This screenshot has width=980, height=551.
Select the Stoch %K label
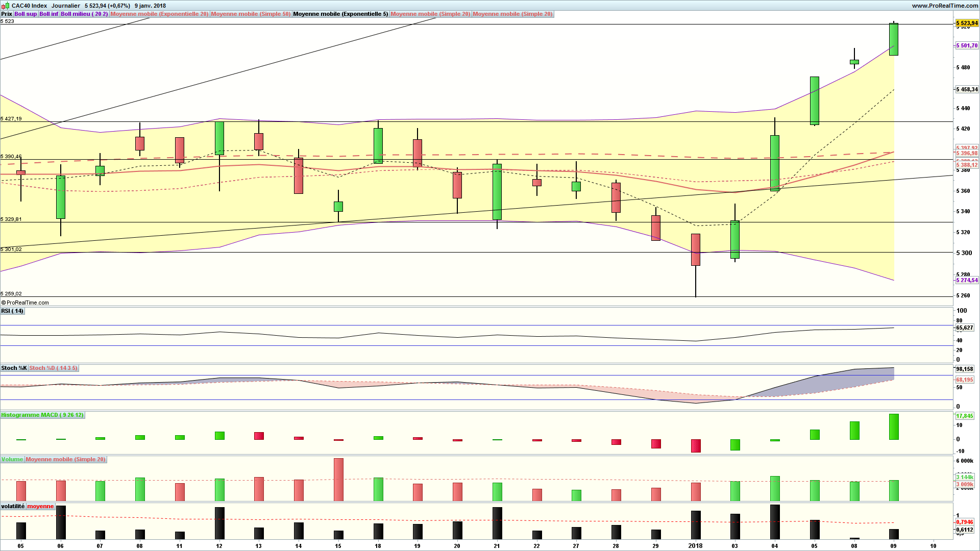coord(14,368)
